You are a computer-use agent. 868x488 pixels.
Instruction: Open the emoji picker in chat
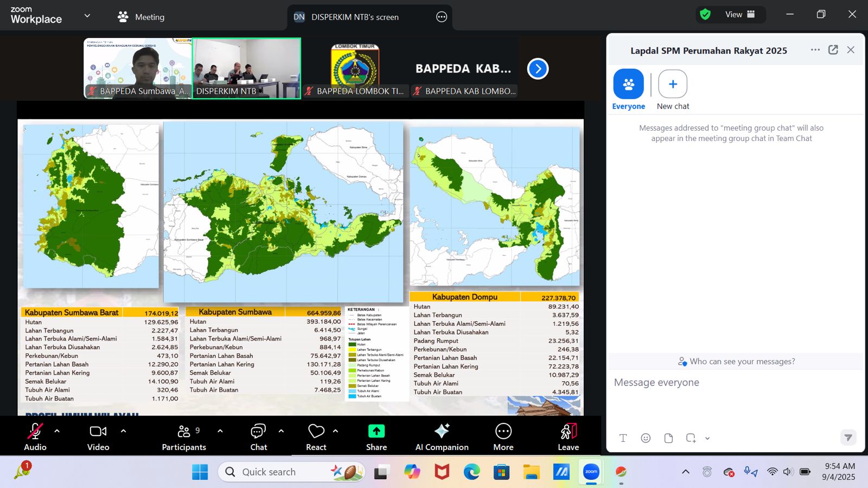pyautogui.click(x=646, y=438)
